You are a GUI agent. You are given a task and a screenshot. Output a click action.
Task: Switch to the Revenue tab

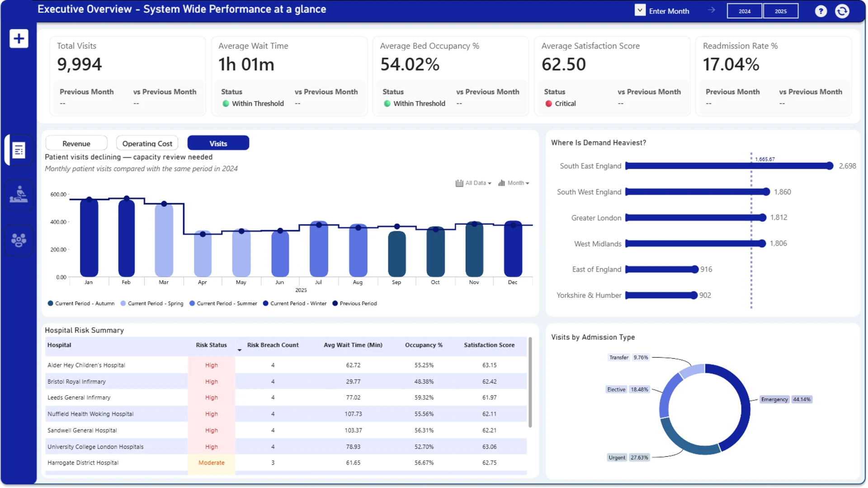(76, 143)
